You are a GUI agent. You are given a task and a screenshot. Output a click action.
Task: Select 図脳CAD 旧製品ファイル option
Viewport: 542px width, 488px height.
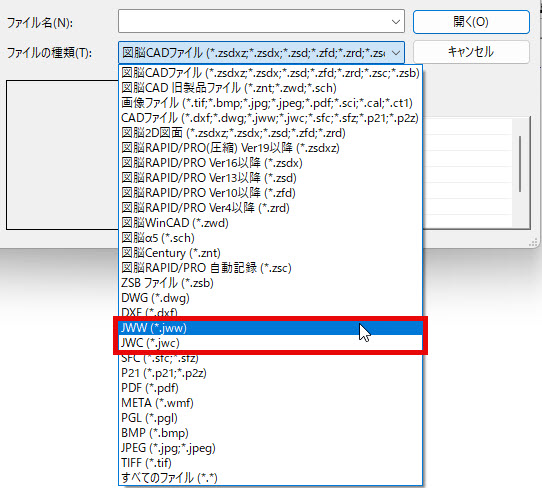(270, 88)
